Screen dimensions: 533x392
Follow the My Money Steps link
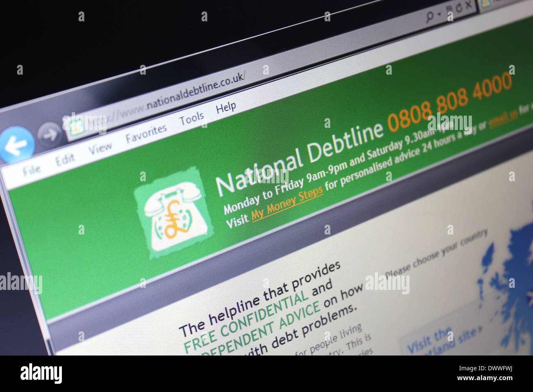(287, 204)
